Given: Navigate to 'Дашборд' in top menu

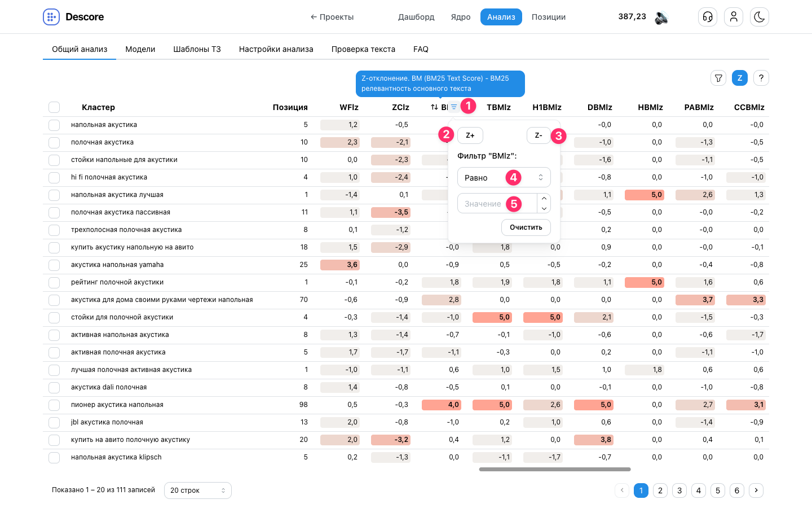Looking at the screenshot, I should pyautogui.click(x=416, y=17).
